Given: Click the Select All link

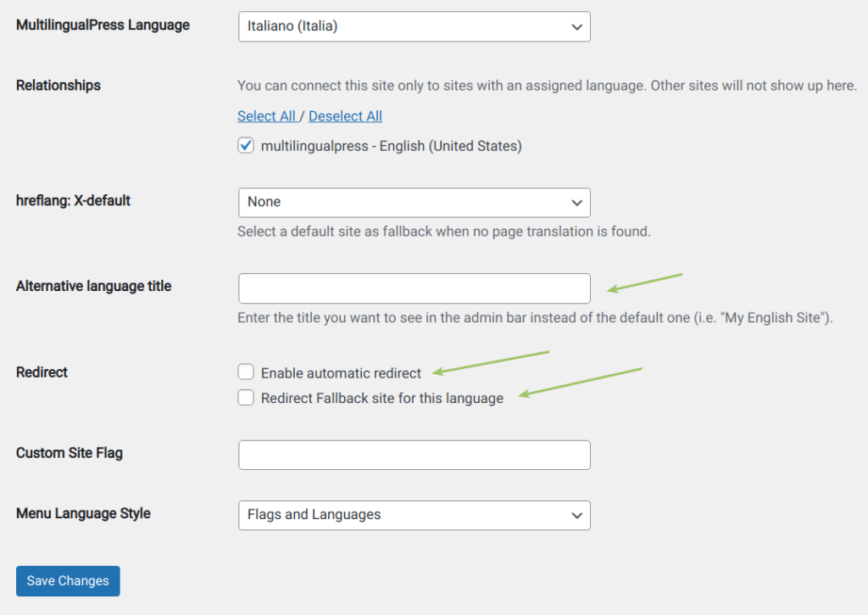Looking at the screenshot, I should (266, 115).
